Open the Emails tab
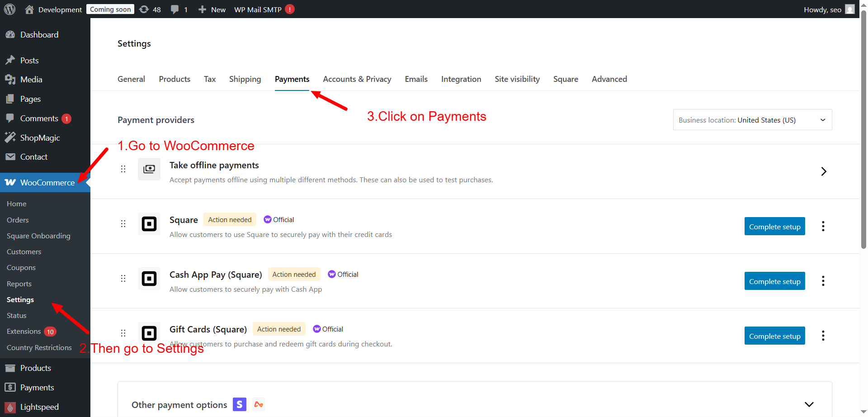The height and width of the screenshot is (417, 868). [x=416, y=79]
